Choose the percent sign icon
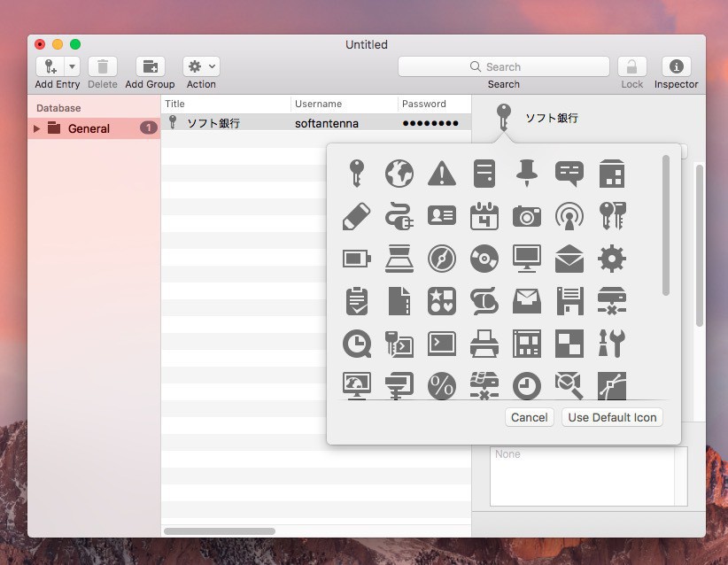This screenshot has height=565, width=728. 441,385
